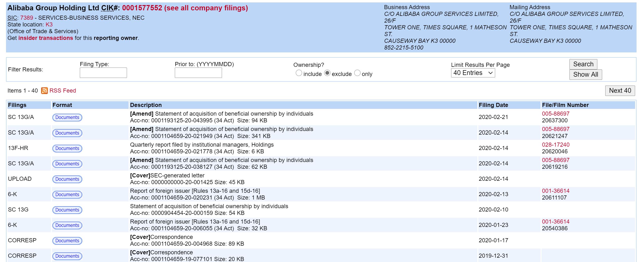Click the Prior to date input field
The image size is (644, 262).
[x=198, y=73]
